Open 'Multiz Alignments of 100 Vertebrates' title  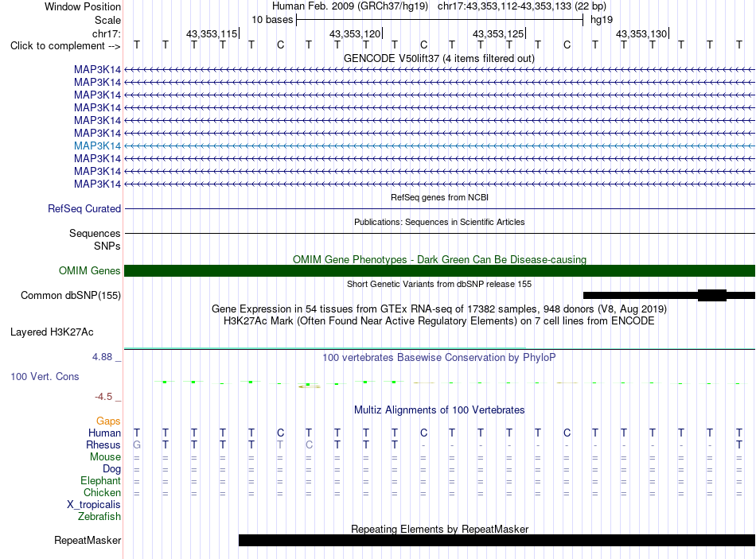(x=439, y=410)
